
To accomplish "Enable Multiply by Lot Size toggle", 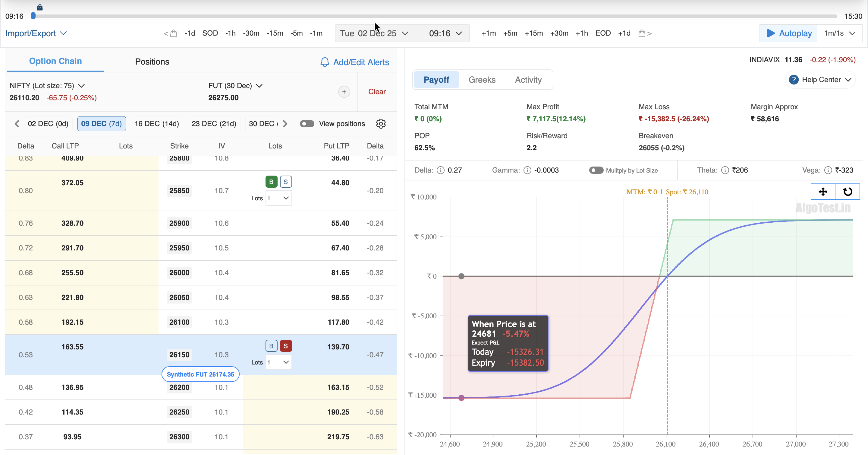I will coord(596,170).
